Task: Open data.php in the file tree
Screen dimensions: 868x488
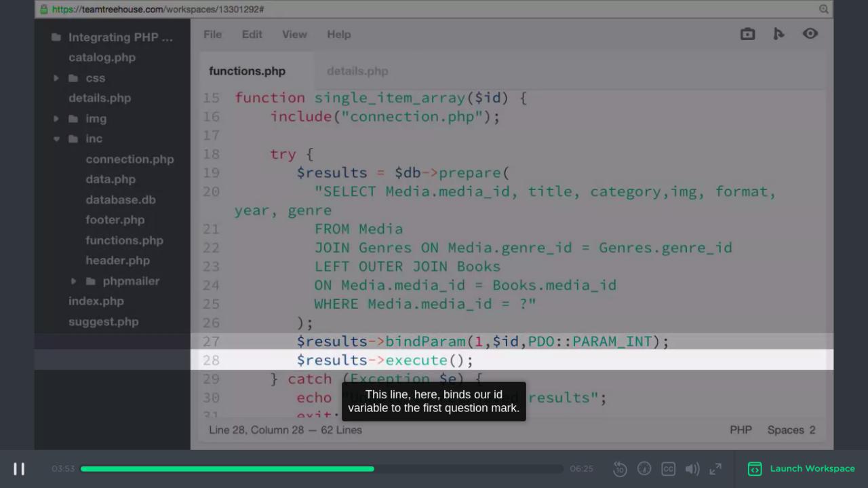Action: (111, 180)
